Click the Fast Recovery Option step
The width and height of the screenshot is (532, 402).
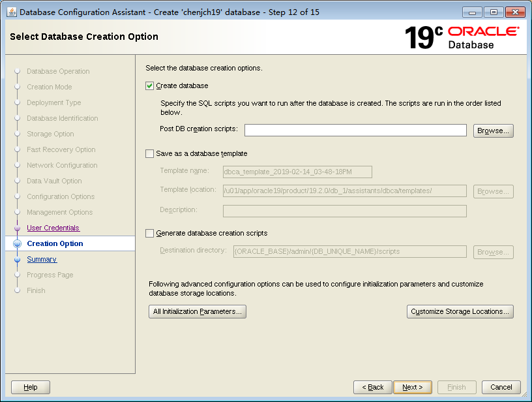(x=60, y=149)
